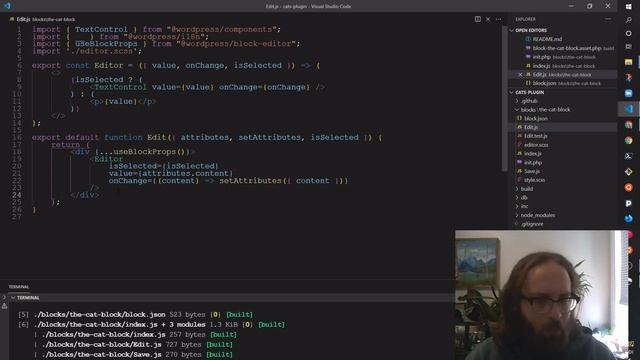Open Edit.js in the file tree
The height and width of the screenshot is (360, 640).
(x=531, y=127)
